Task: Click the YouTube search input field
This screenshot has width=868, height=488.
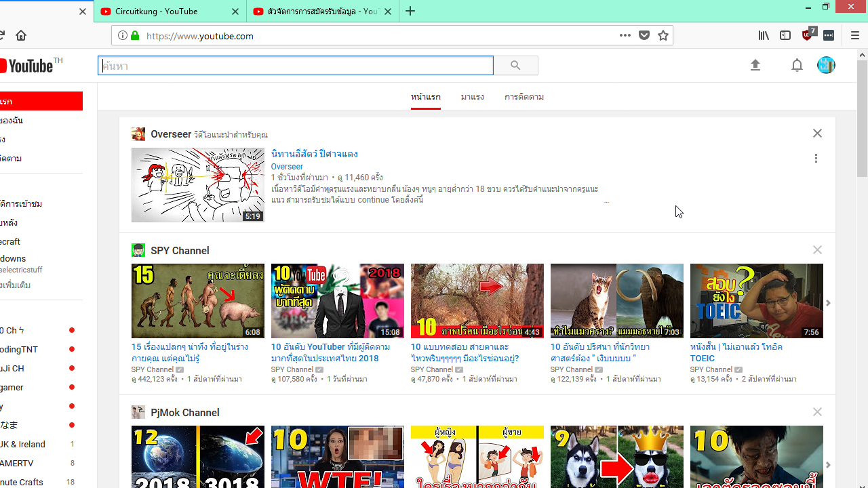Action: click(x=296, y=66)
